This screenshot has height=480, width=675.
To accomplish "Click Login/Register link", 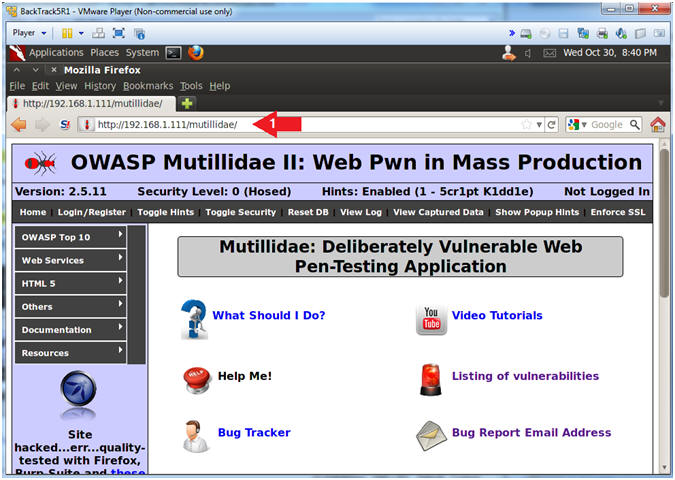I will pos(92,212).
